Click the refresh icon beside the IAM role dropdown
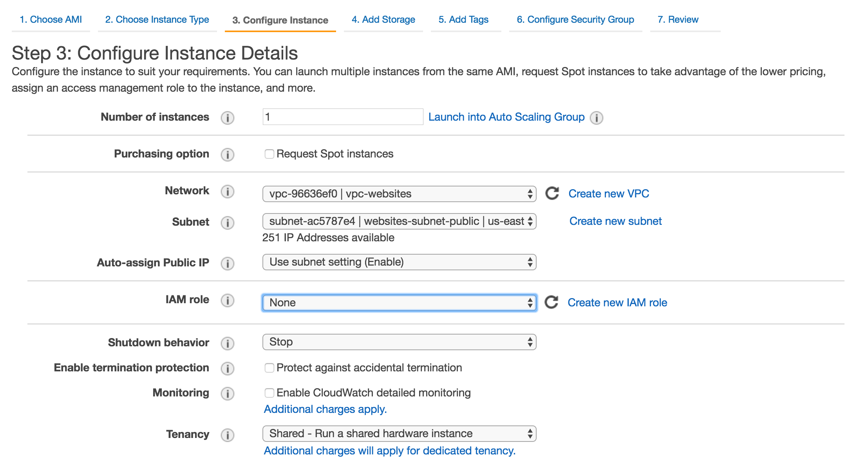 click(x=552, y=302)
